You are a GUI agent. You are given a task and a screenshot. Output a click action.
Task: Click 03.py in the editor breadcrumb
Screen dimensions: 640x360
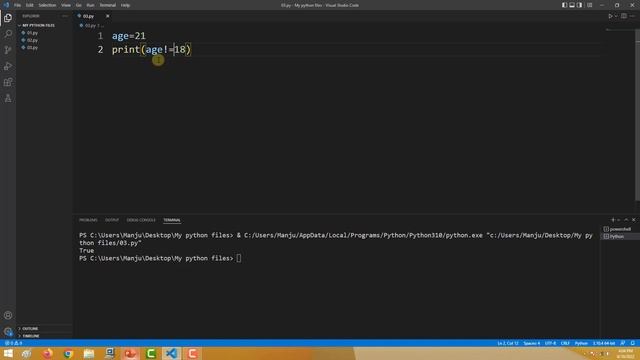(x=89, y=25)
